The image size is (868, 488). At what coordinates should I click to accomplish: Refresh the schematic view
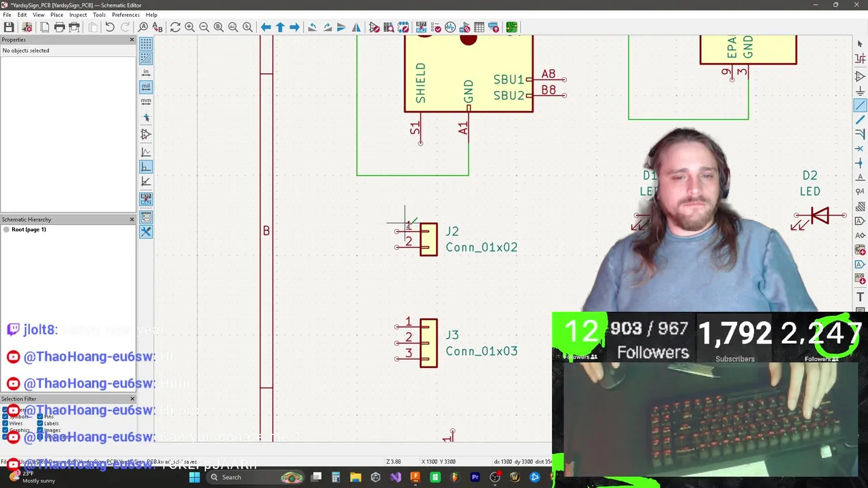[x=175, y=27]
